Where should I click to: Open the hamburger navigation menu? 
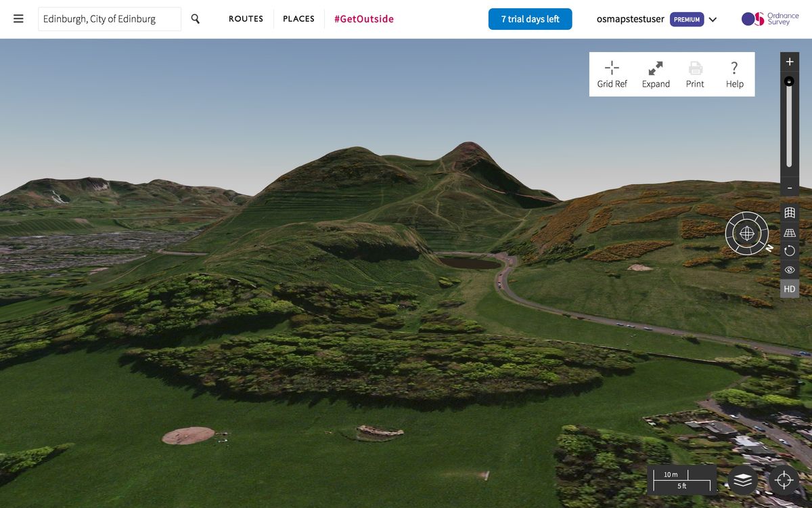coord(18,18)
